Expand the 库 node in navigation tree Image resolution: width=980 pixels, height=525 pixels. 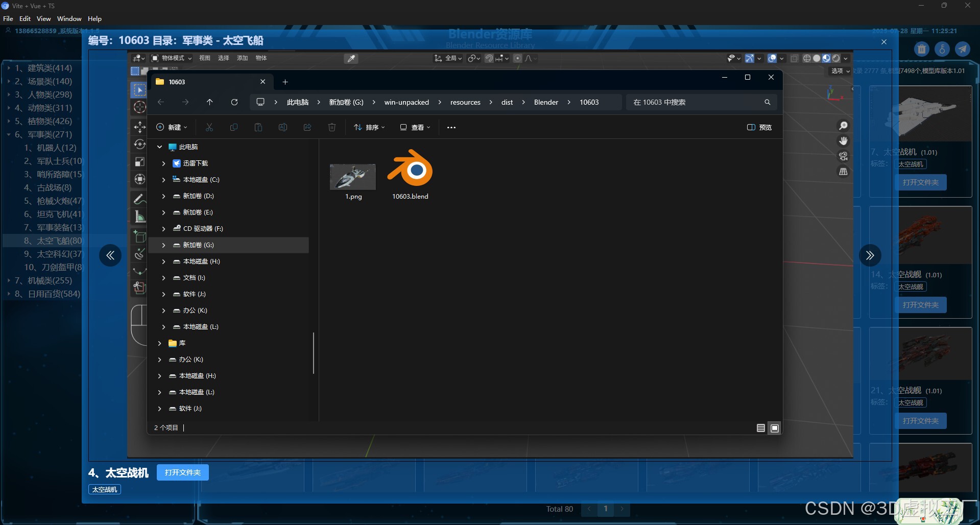pos(159,343)
